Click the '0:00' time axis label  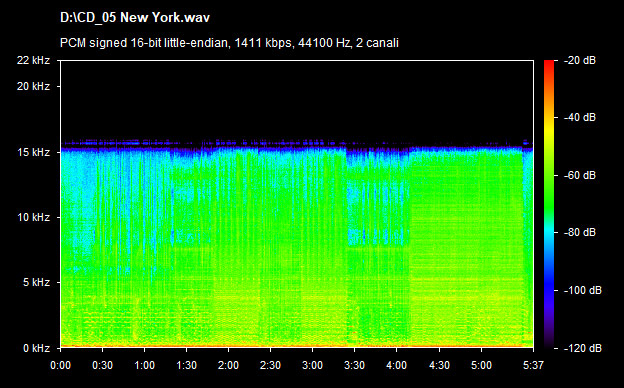pos(60,365)
